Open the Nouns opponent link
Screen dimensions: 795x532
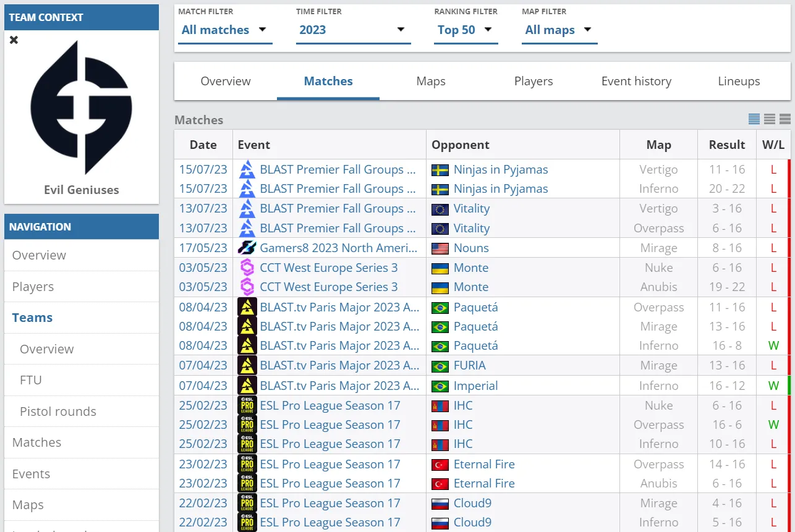click(471, 248)
